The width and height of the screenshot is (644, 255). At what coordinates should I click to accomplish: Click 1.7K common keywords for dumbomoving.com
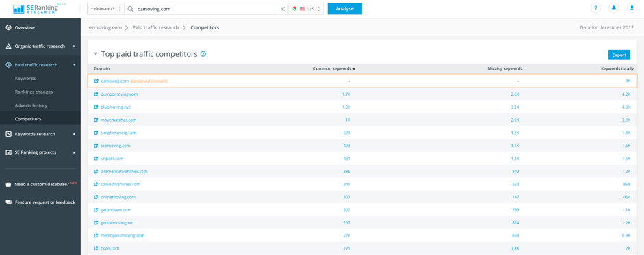click(x=346, y=94)
